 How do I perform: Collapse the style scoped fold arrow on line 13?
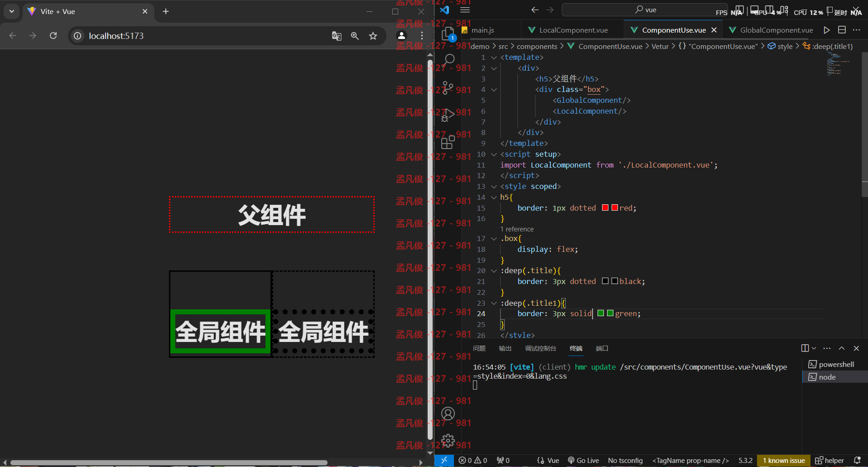[x=494, y=187]
